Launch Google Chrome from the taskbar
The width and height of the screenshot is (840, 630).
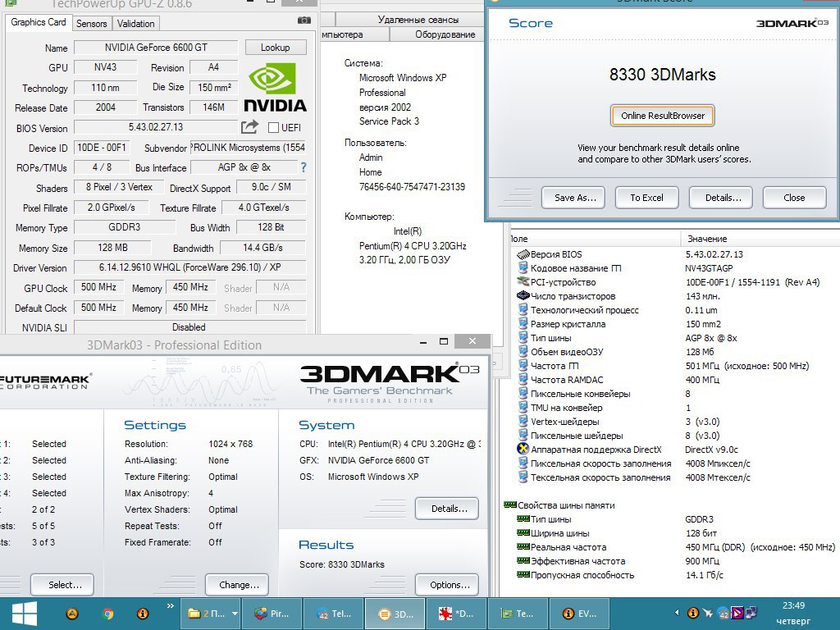pyautogui.click(x=107, y=614)
